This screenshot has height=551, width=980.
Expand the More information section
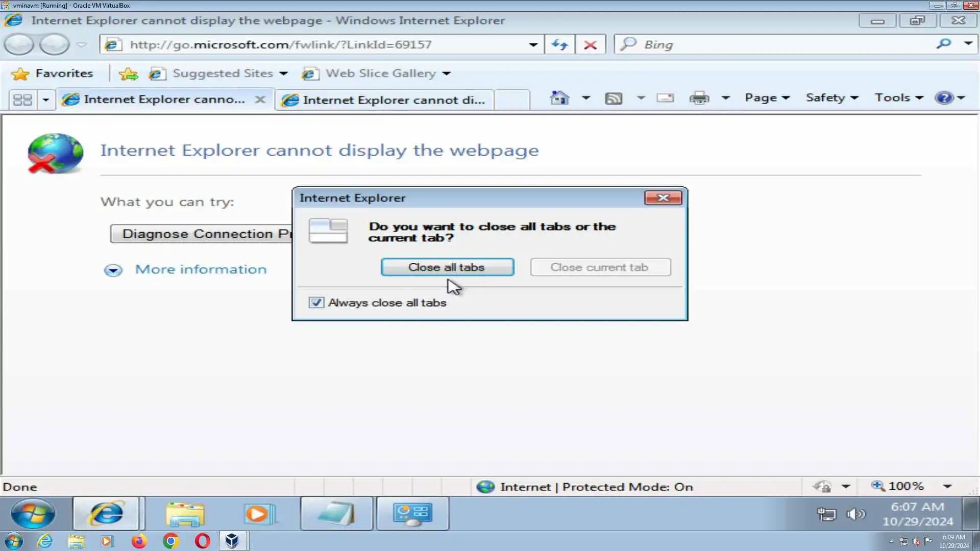click(113, 270)
